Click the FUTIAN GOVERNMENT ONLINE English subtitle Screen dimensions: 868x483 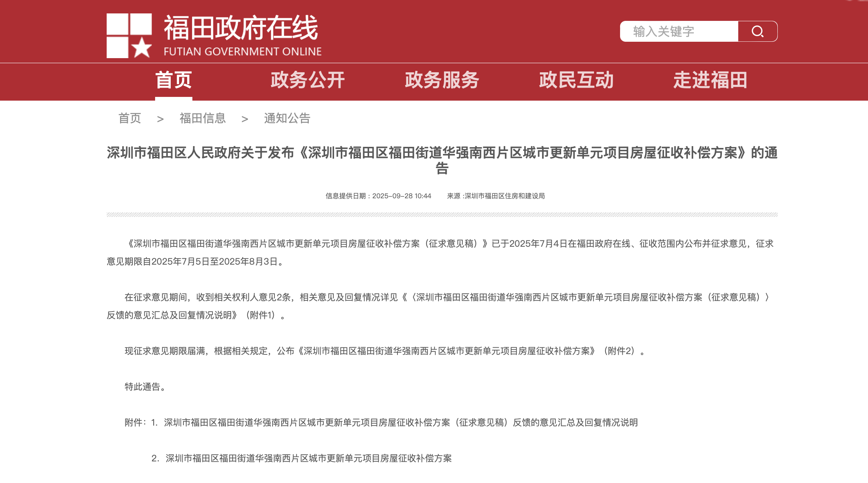pyautogui.click(x=243, y=51)
